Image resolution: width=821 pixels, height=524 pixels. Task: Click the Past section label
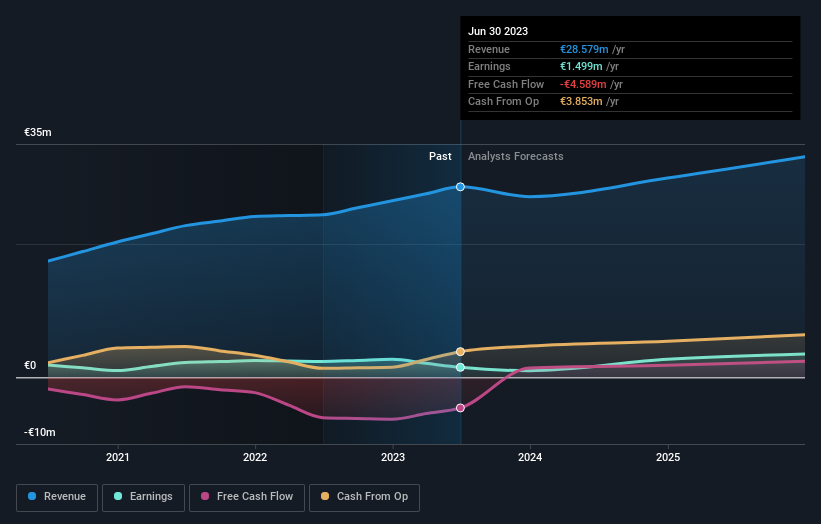[440, 157]
